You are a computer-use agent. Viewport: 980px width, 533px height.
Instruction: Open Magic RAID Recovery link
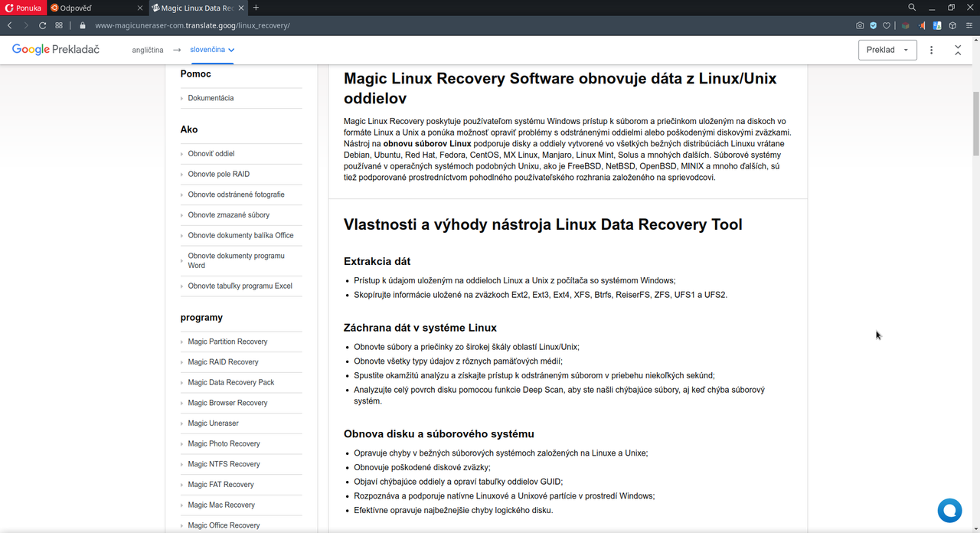coord(223,362)
